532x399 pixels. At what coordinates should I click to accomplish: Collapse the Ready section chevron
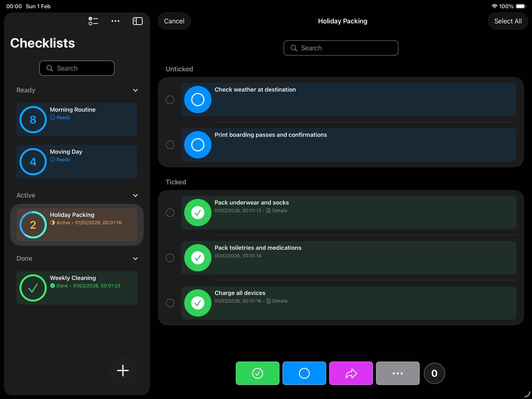point(135,90)
